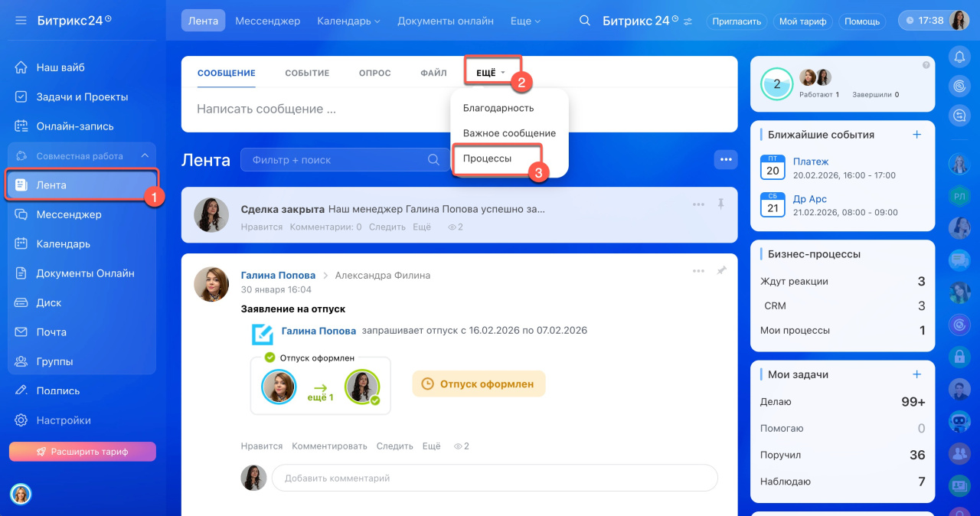Pin the Заявление на отпуск post
980x516 pixels.
720,270
